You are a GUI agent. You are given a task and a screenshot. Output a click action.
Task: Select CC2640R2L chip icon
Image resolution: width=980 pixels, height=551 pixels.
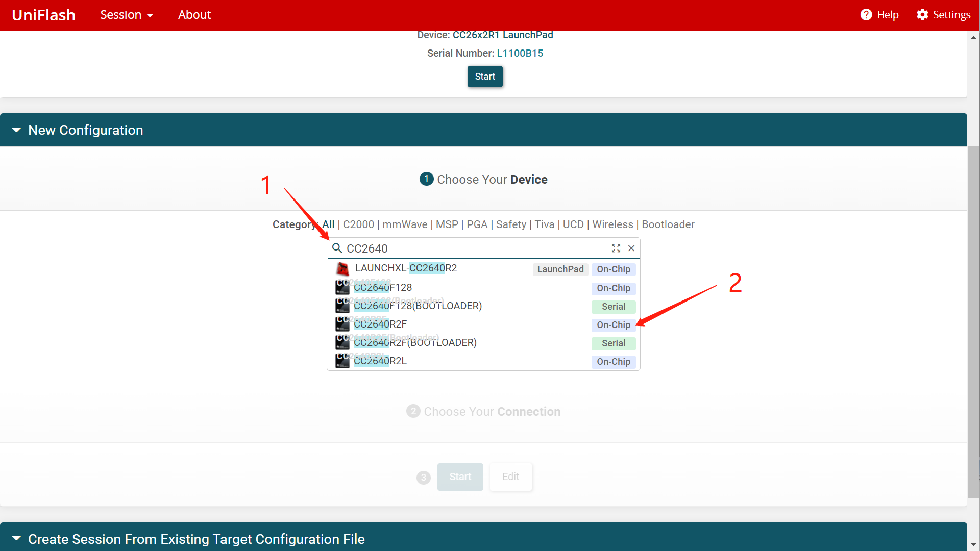[x=342, y=361]
